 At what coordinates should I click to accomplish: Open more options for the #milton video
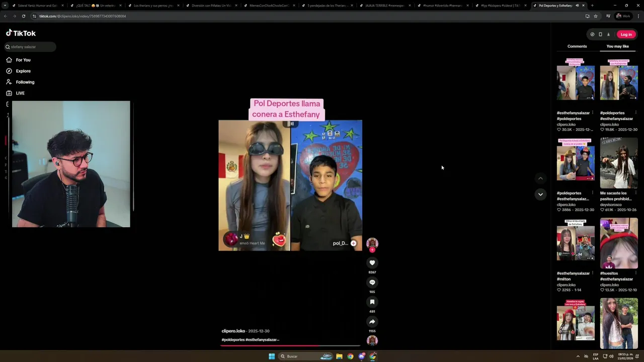(593, 274)
